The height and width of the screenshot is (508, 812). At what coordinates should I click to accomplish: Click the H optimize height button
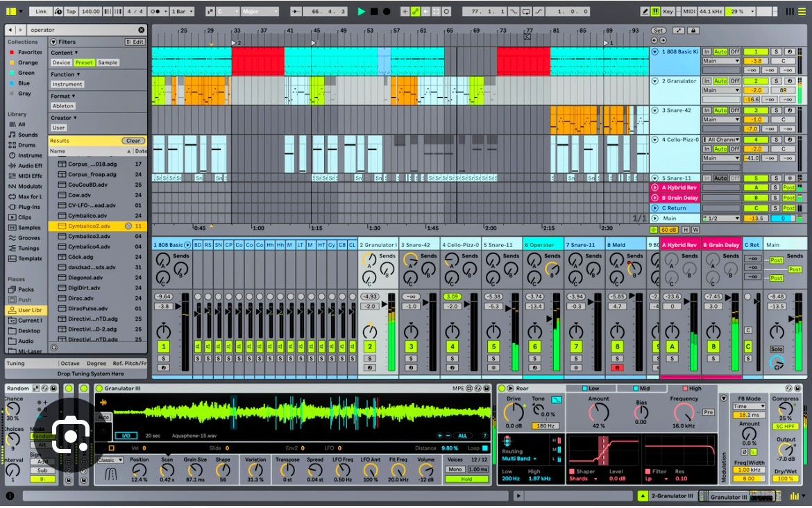686,230
